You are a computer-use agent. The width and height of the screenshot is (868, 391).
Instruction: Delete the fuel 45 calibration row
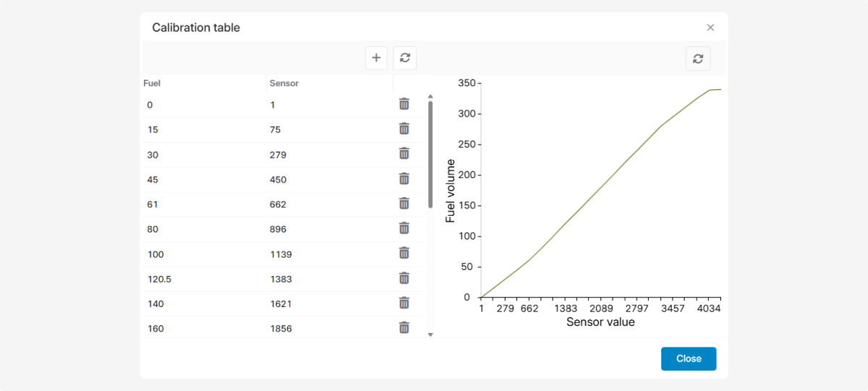pyautogui.click(x=404, y=179)
